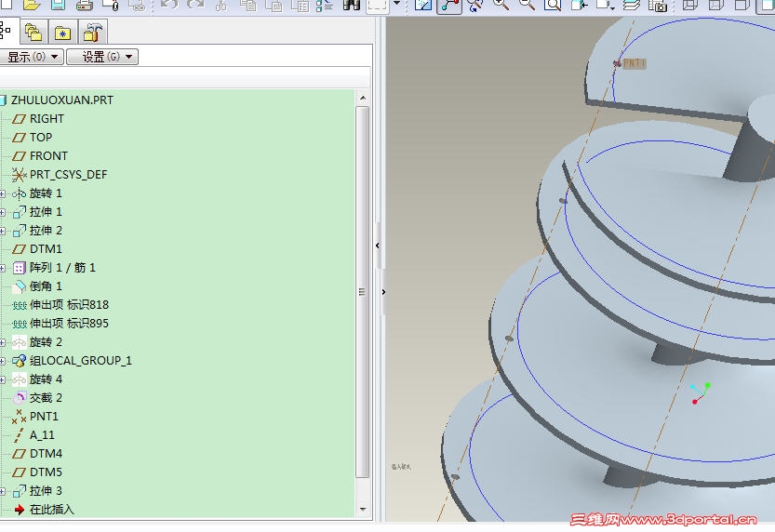This screenshot has width=775, height=532.
Task: Switch display to Wireframe mode
Action: pos(690,5)
